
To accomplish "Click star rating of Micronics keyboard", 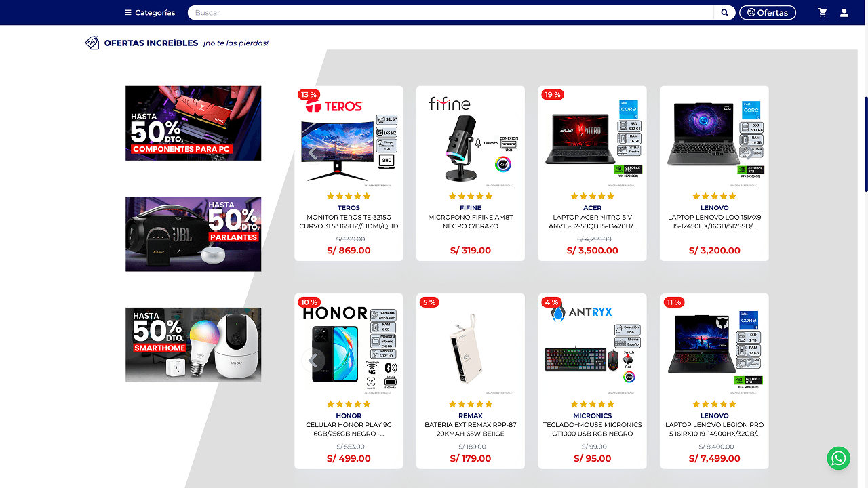I will [593, 404].
